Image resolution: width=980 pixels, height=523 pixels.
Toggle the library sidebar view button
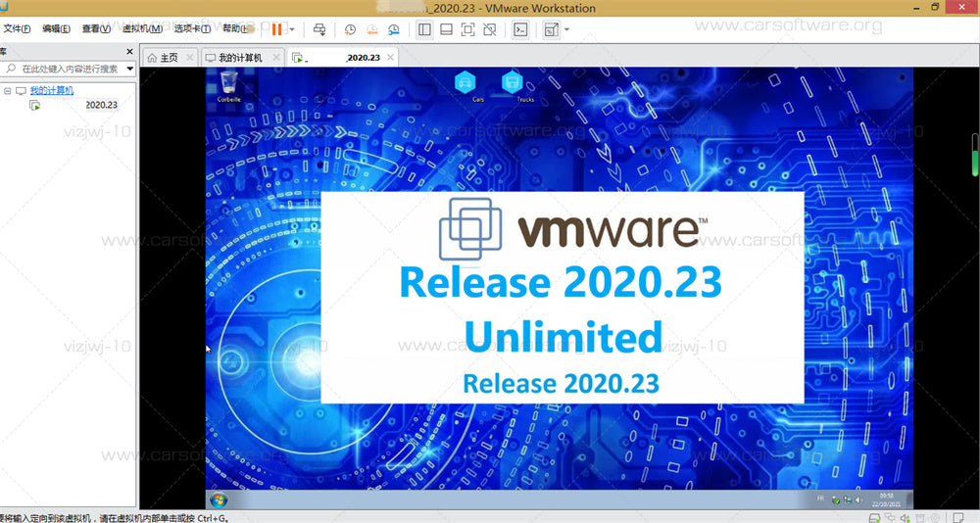(424, 29)
